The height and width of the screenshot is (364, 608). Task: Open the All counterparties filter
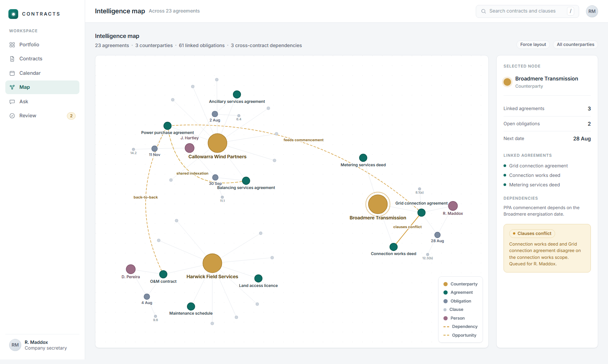click(575, 44)
